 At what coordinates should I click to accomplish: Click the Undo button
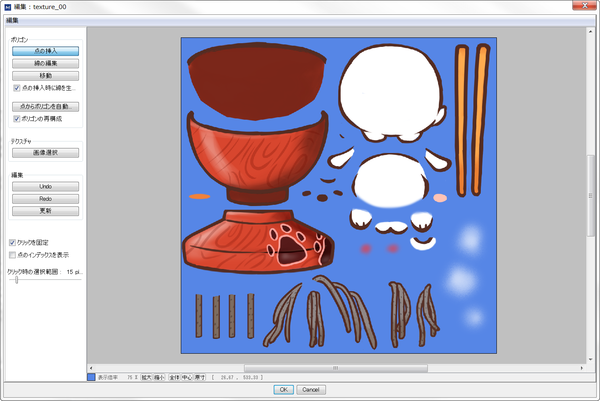[45, 186]
